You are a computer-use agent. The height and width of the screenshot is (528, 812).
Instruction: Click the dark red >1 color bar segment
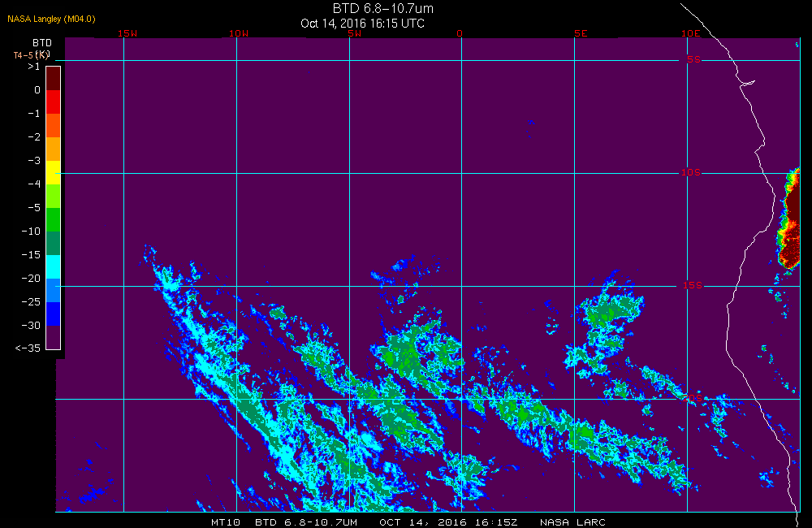pyautogui.click(x=54, y=78)
